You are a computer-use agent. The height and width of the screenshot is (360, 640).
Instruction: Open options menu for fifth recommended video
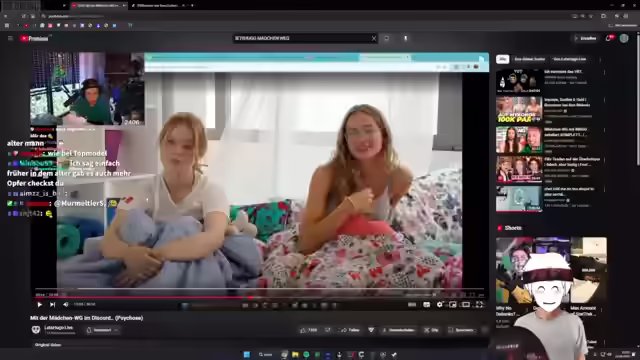click(604, 189)
